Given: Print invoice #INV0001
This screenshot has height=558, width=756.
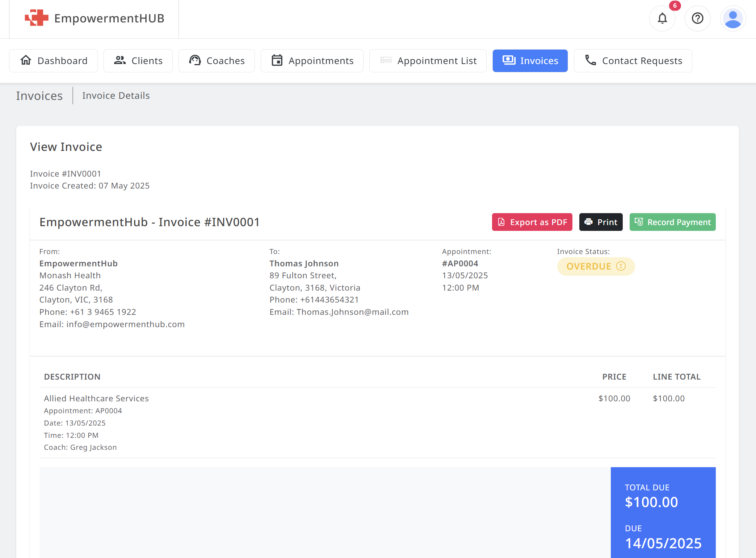Looking at the screenshot, I should 601,222.
